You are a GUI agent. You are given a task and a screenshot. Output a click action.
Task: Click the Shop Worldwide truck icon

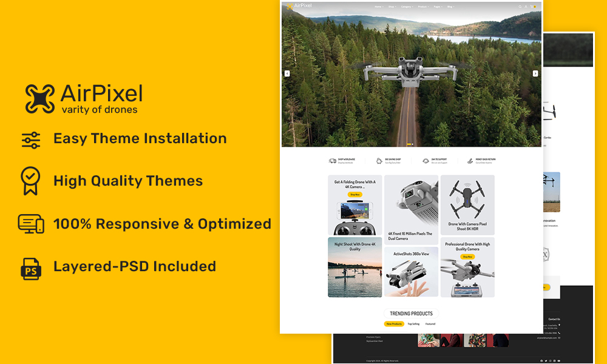(333, 161)
